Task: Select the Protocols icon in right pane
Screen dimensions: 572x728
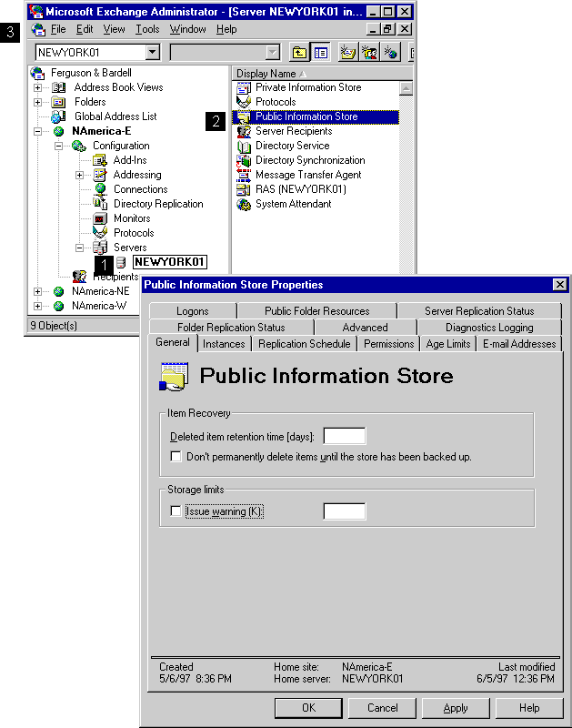Action: [244, 102]
